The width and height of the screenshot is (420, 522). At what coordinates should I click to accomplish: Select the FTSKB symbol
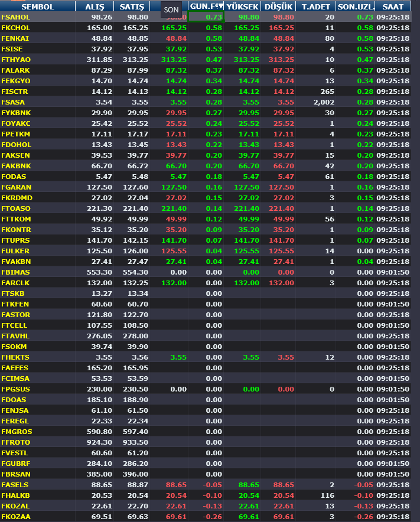pos(12,294)
